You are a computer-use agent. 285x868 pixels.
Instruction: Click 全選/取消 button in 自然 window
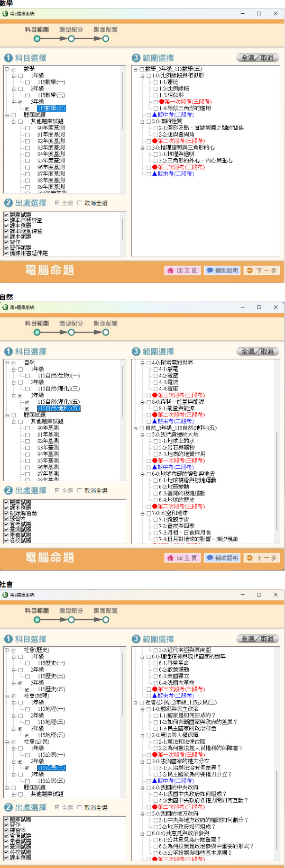pyautogui.click(x=258, y=351)
